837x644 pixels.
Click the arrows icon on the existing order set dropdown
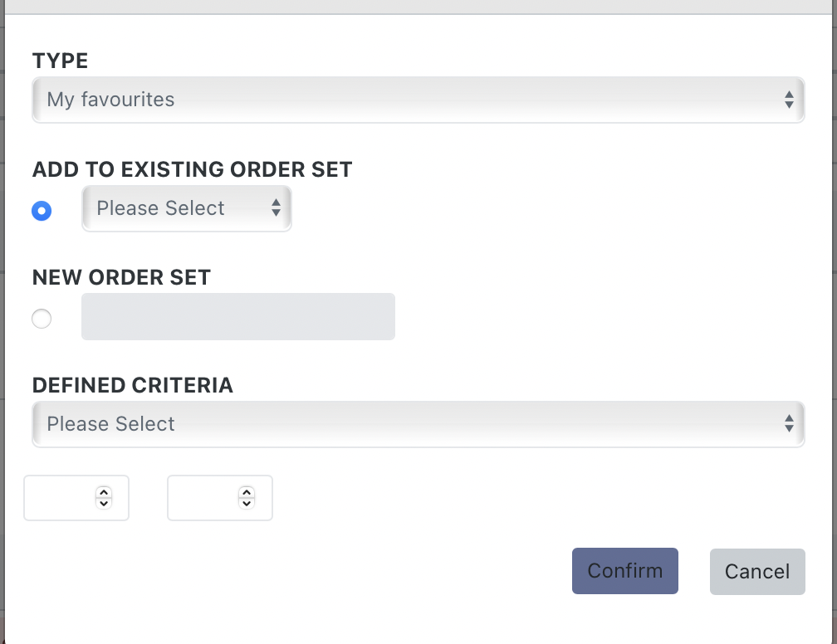tap(277, 208)
